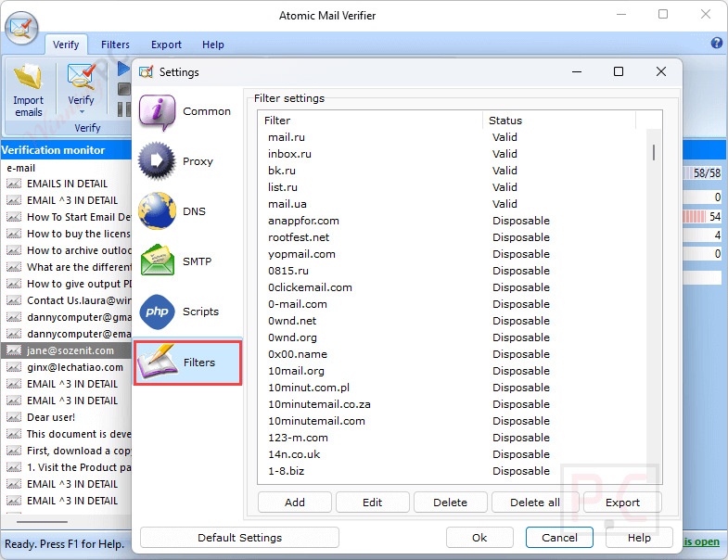Select the Filters notebook icon
The width and height of the screenshot is (728, 560).
click(x=158, y=363)
